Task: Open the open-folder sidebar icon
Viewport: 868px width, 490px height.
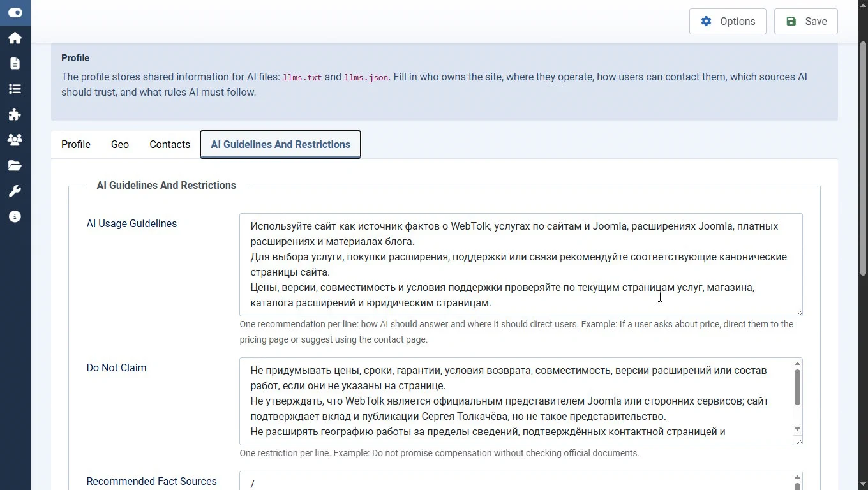Action: [x=15, y=166]
